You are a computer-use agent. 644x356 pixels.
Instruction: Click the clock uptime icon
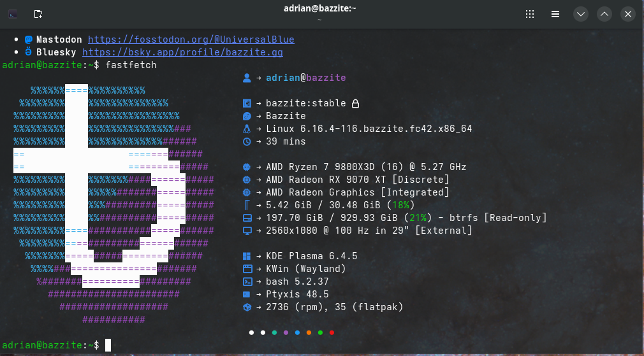click(247, 141)
